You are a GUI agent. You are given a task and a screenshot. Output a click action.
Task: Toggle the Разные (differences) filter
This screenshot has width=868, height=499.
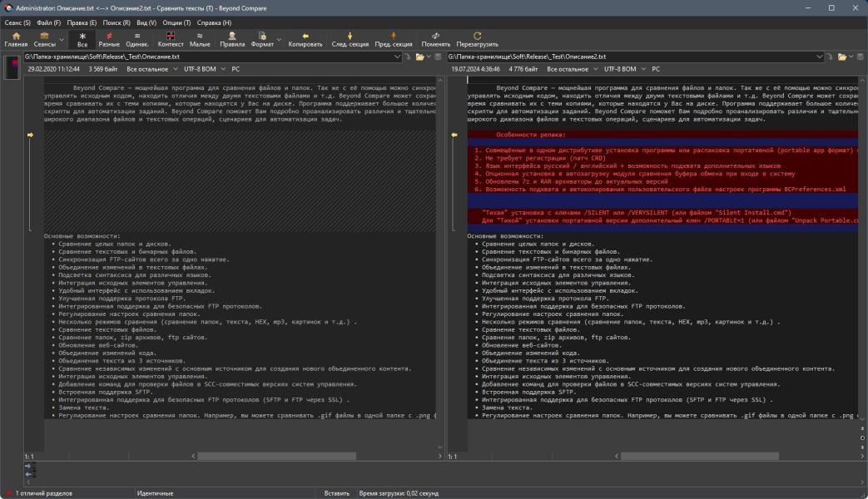pyautogui.click(x=109, y=39)
